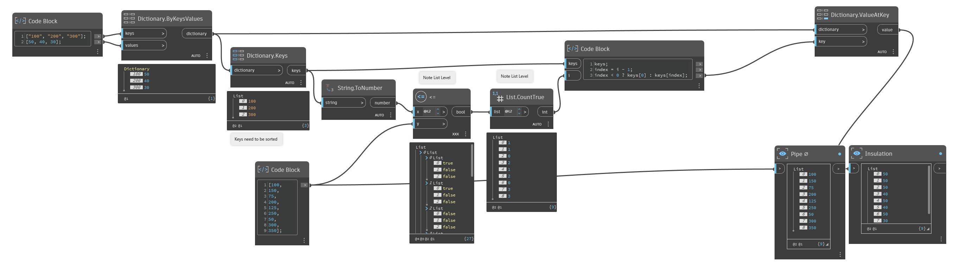
Task: Open the three-dot menu on Dictionary.Keys
Action: point(301,83)
